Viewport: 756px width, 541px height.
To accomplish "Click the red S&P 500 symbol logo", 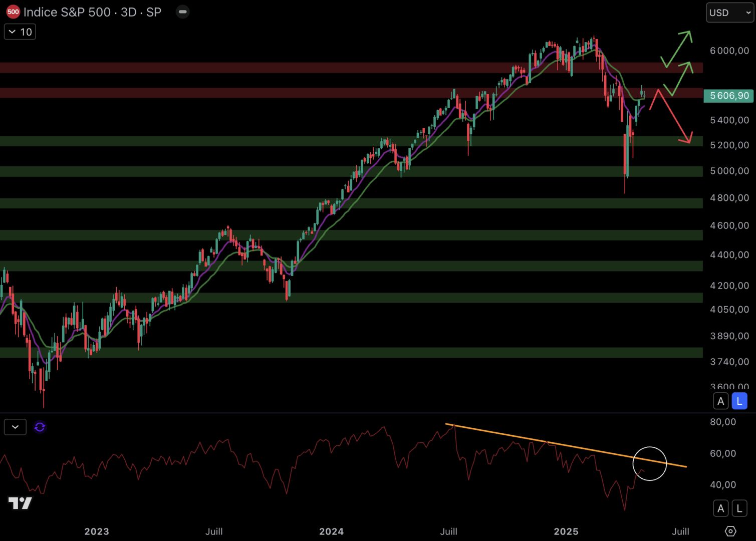I will [14, 12].
